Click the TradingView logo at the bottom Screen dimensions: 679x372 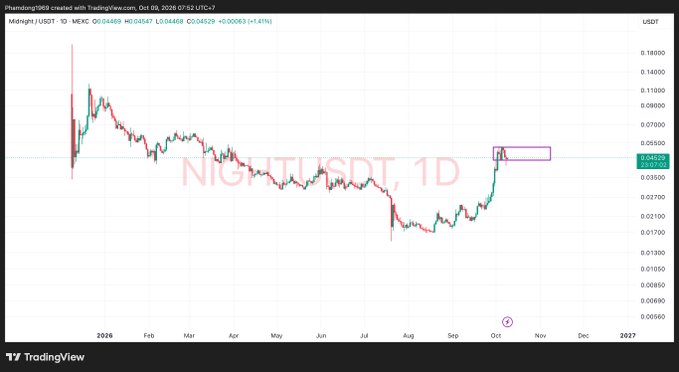pyautogui.click(x=45, y=357)
